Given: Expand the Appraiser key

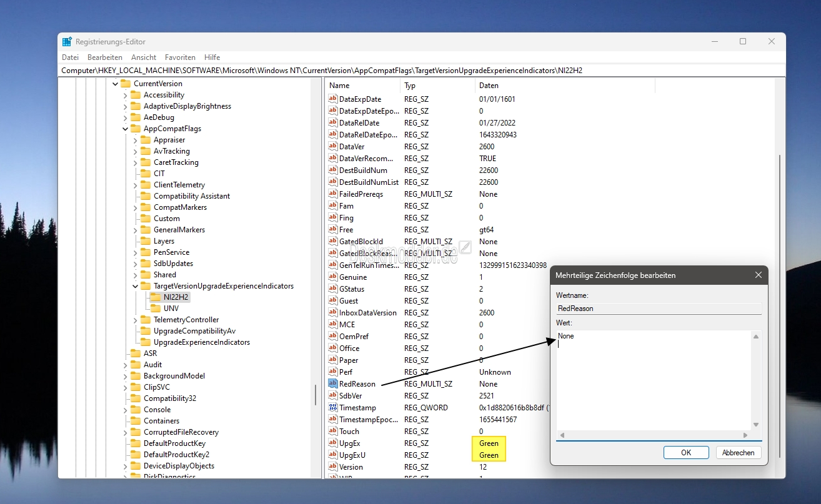Looking at the screenshot, I should [x=136, y=140].
